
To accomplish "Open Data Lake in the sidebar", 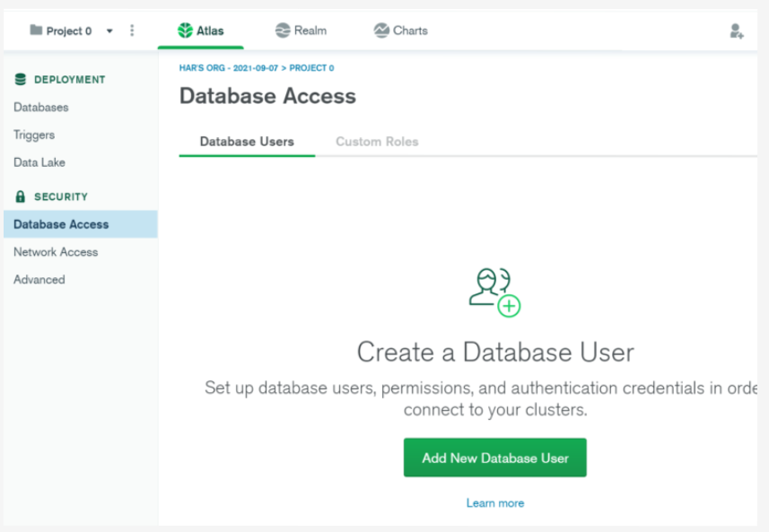I will pyautogui.click(x=39, y=162).
